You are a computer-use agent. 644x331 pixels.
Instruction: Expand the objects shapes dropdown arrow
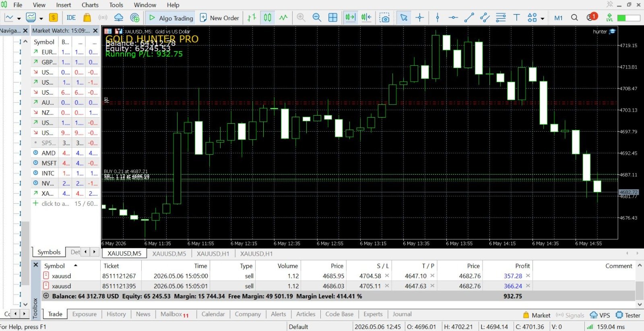click(x=542, y=19)
